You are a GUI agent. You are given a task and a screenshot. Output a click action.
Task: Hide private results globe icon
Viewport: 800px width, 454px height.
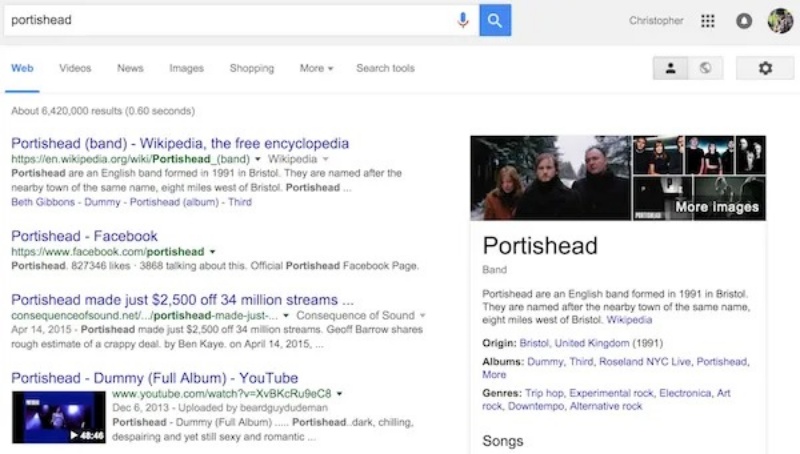(x=706, y=68)
